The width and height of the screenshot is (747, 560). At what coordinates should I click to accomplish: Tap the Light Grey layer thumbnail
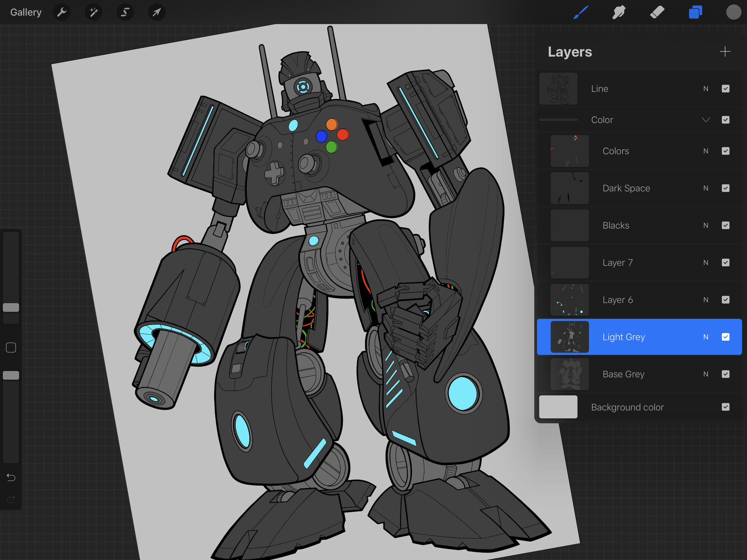(x=570, y=337)
